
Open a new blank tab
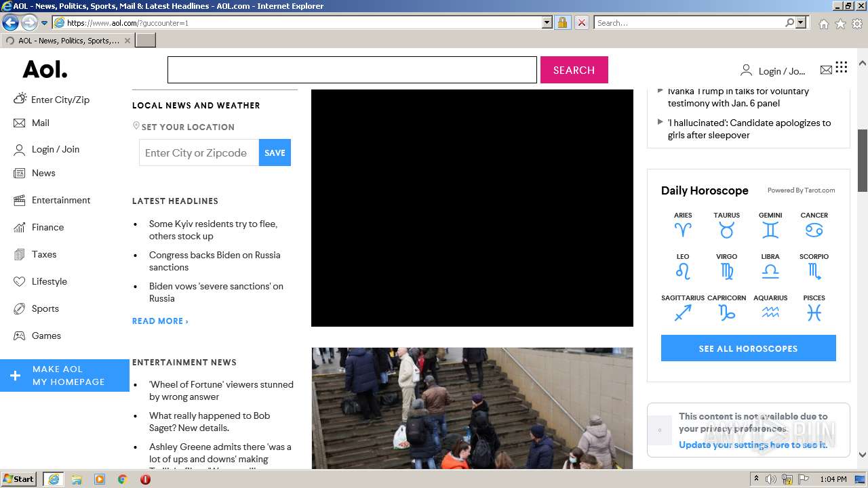click(145, 41)
